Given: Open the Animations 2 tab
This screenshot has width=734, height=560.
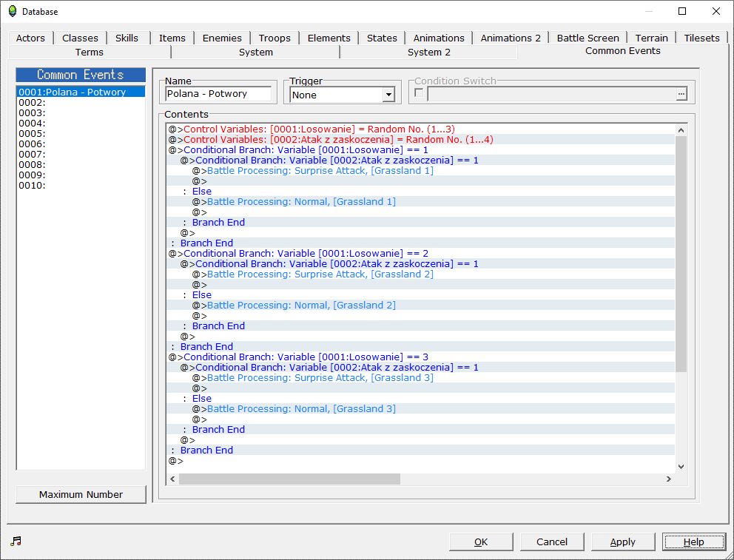Looking at the screenshot, I should click(x=511, y=38).
